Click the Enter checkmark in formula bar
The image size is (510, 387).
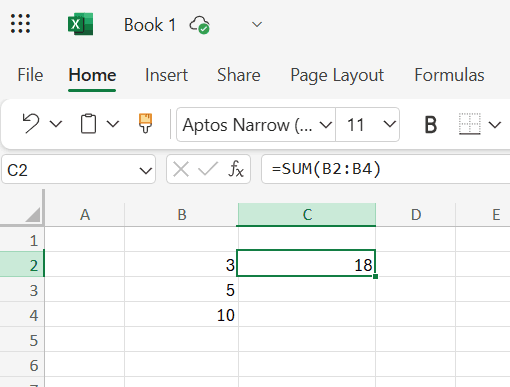coord(208,169)
